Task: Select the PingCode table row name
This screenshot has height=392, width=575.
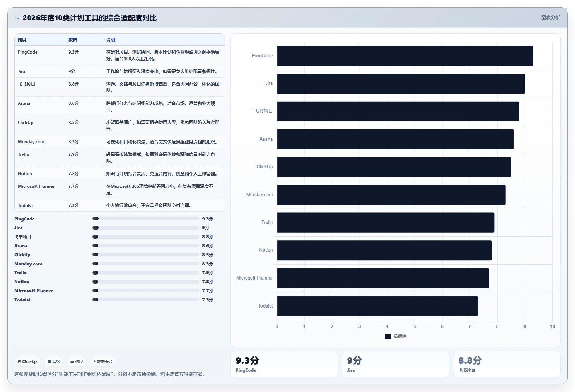Action: [x=28, y=52]
